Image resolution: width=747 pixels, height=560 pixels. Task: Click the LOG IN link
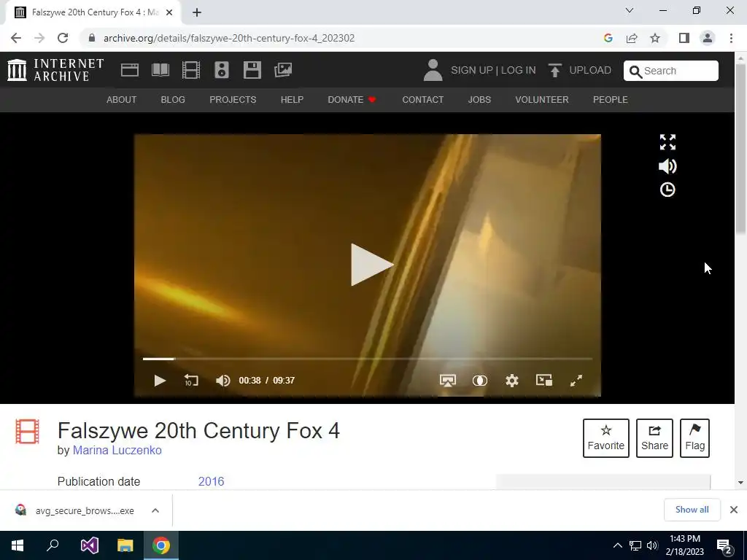point(519,70)
